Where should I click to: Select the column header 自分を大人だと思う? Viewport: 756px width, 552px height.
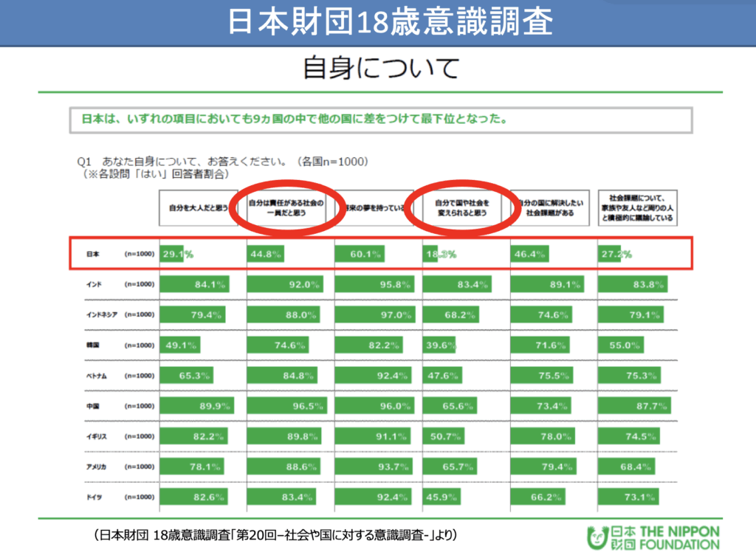coord(198,208)
